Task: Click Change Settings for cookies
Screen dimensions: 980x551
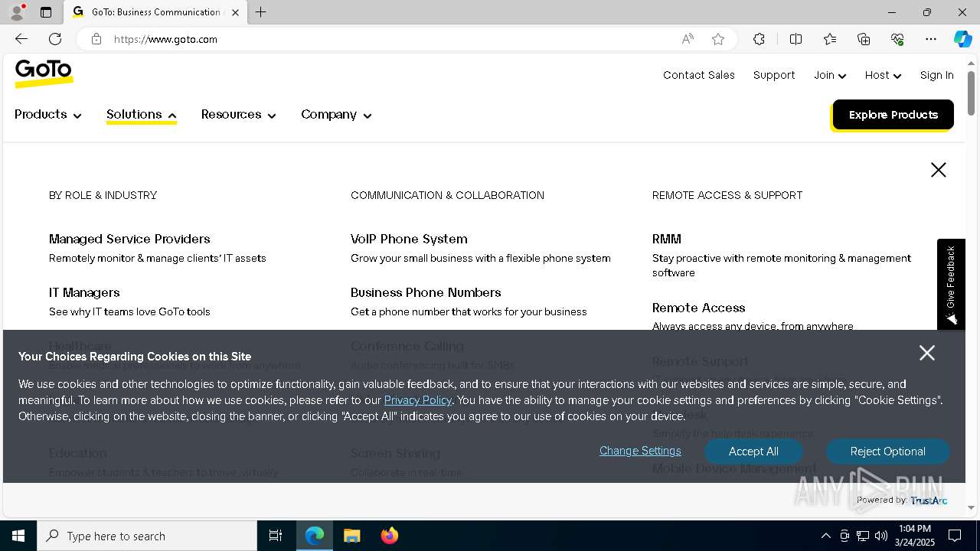Action: [x=640, y=451]
